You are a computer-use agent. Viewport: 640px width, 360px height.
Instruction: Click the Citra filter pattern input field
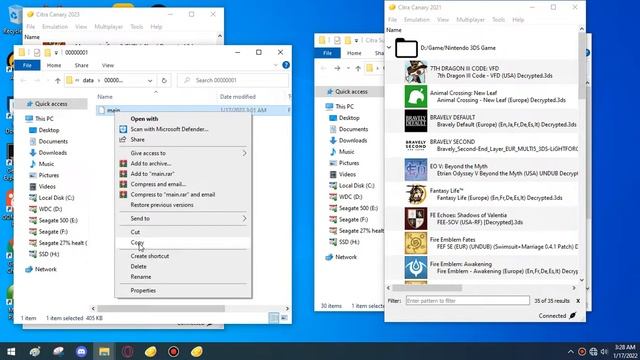coord(467,301)
